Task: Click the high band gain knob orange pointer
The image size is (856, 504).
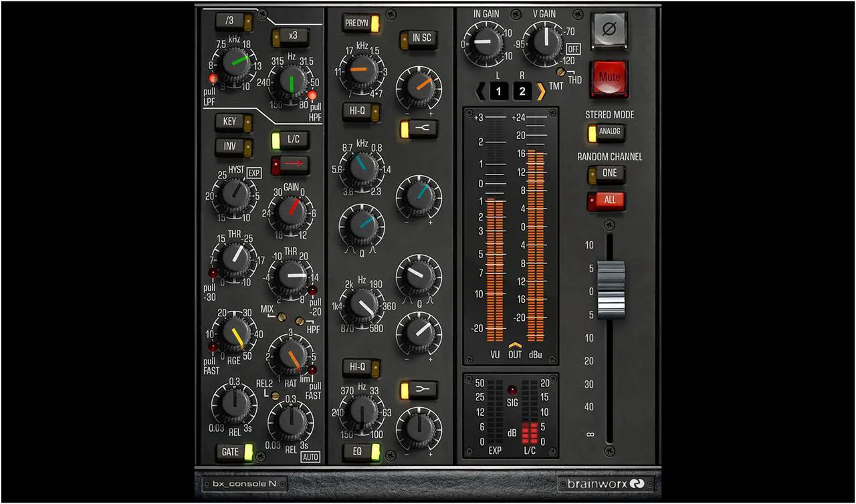Action: (x=419, y=88)
